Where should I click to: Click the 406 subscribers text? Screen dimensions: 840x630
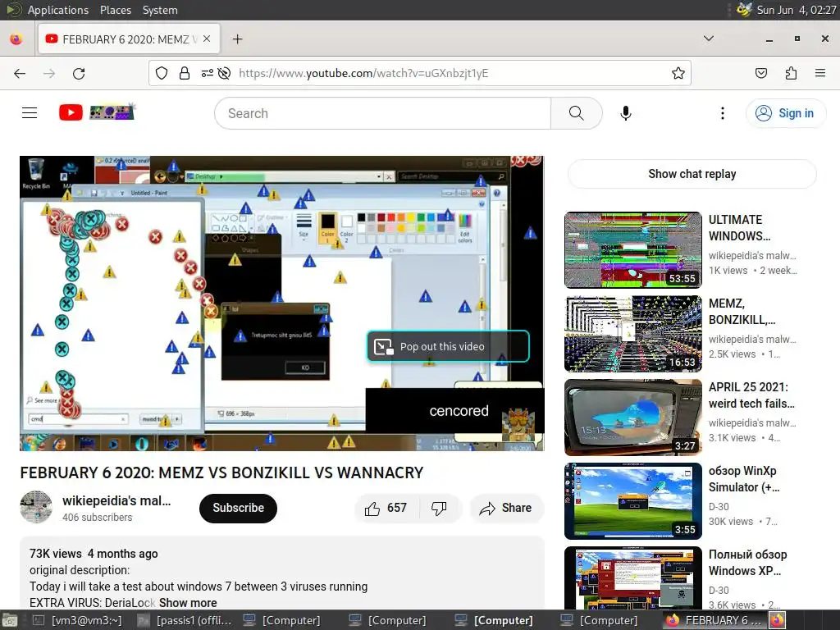coord(97,518)
